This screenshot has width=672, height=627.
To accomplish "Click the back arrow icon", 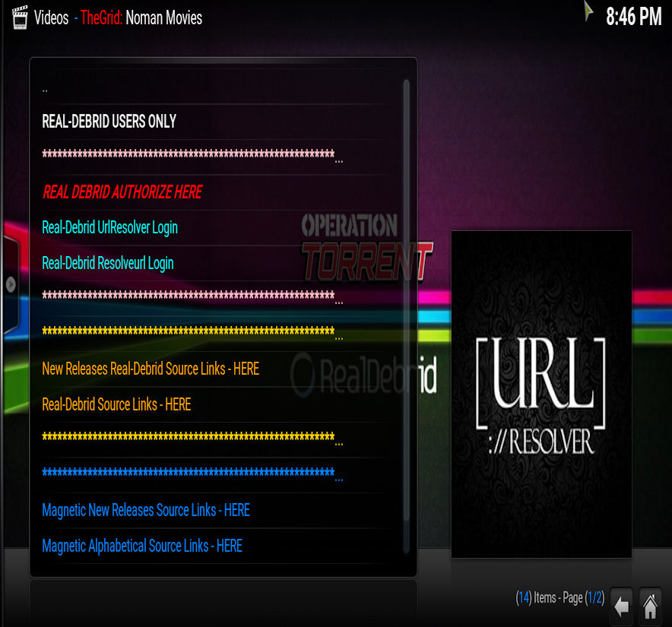I will tap(622, 605).
